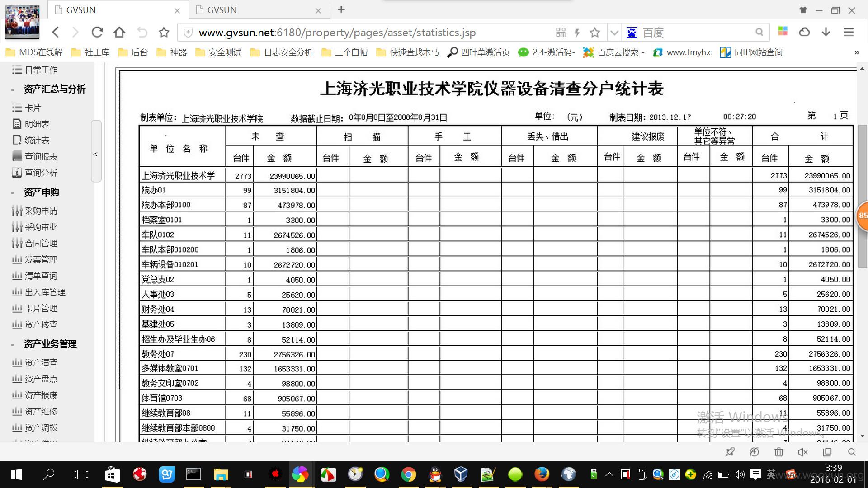Open MD5在线解 bookmark folder
The image size is (868, 488).
(34, 52)
